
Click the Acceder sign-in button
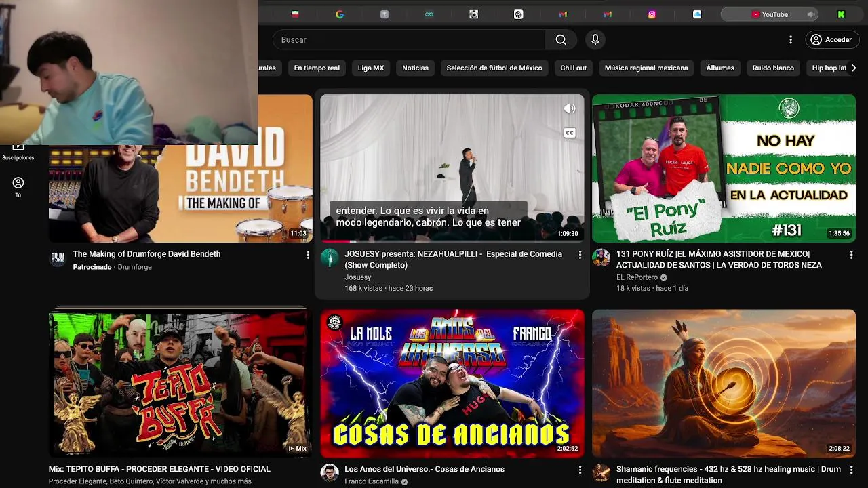pyautogui.click(x=831, y=40)
